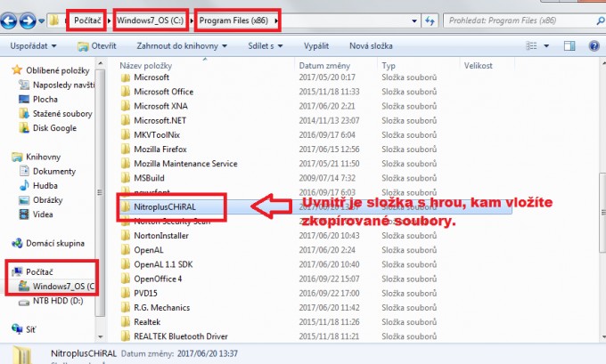
Task: Open Disk Google in sidebar
Action: (x=47, y=128)
